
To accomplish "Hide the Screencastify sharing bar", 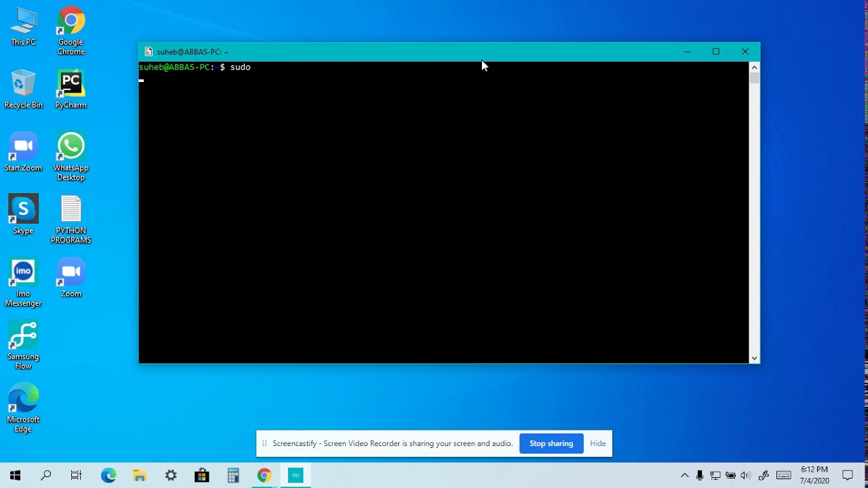I will pyautogui.click(x=598, y=443).
